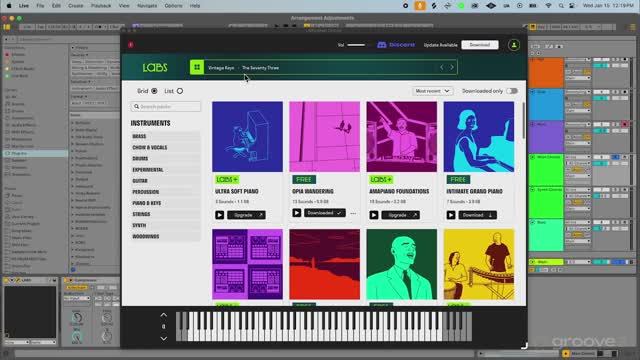This screenshot has width=640, height=360.
Task: Open the Apple menu
Action: (x=9, y=6)
